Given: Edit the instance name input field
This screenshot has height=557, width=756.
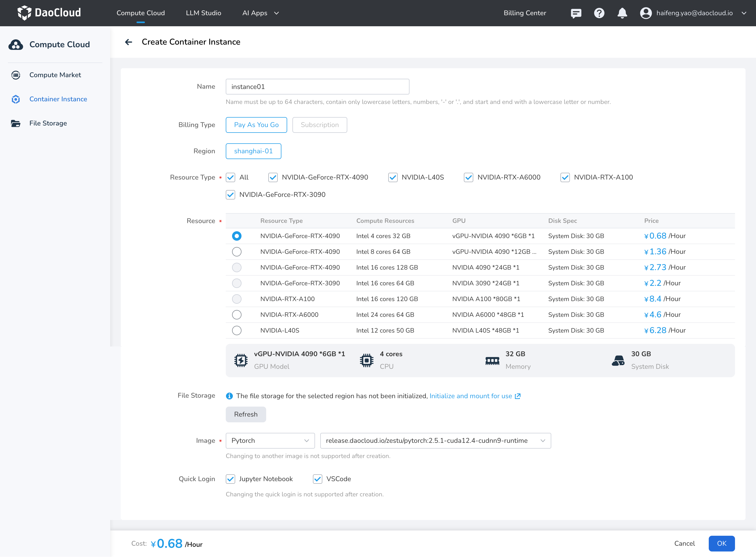Looking at the screenshot, I should click(x=317, y=86).
